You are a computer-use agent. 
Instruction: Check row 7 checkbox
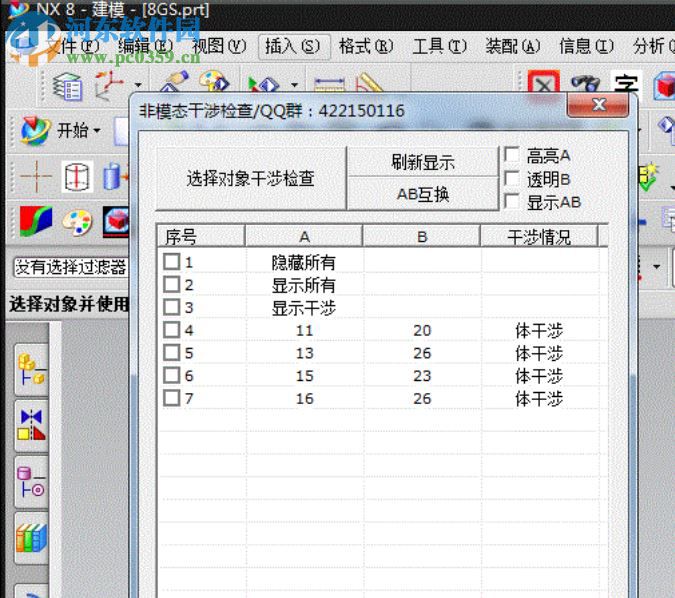[x=171, y=398]
